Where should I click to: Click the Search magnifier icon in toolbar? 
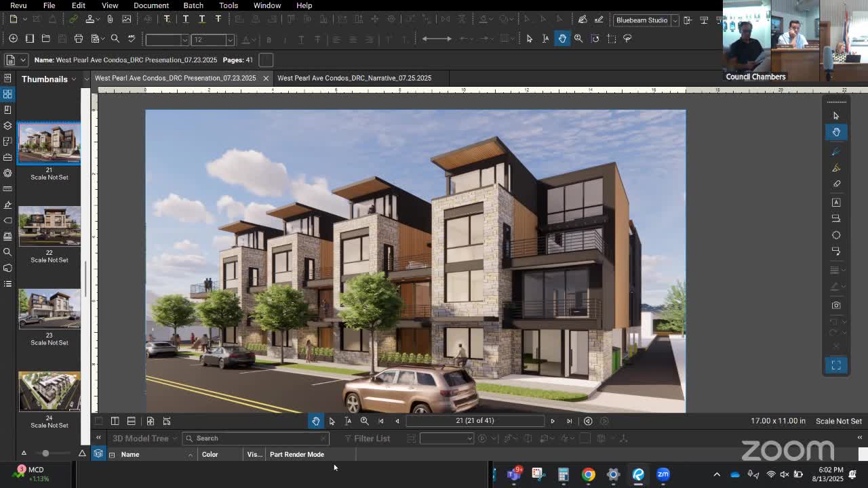click(115, 39)
